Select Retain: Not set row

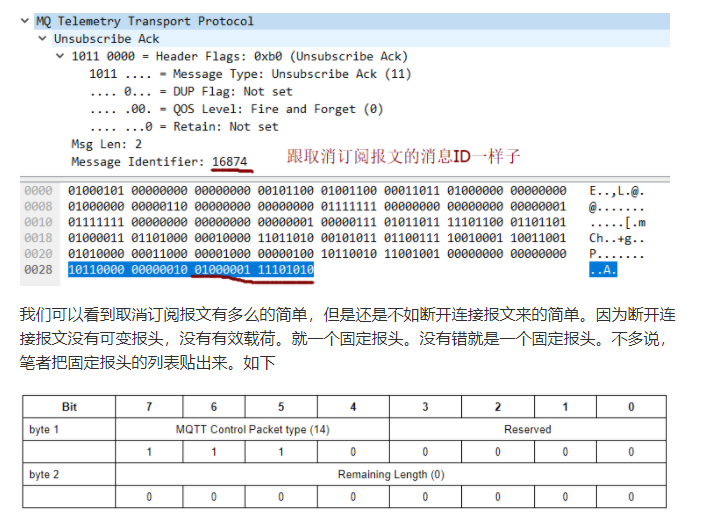(x=184, y=126)
